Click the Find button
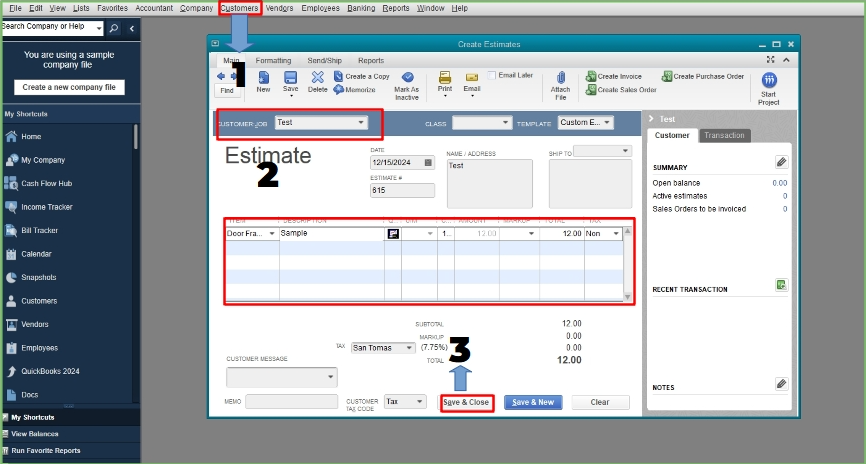This screenshot has width=866, height=464. [227, 91]
